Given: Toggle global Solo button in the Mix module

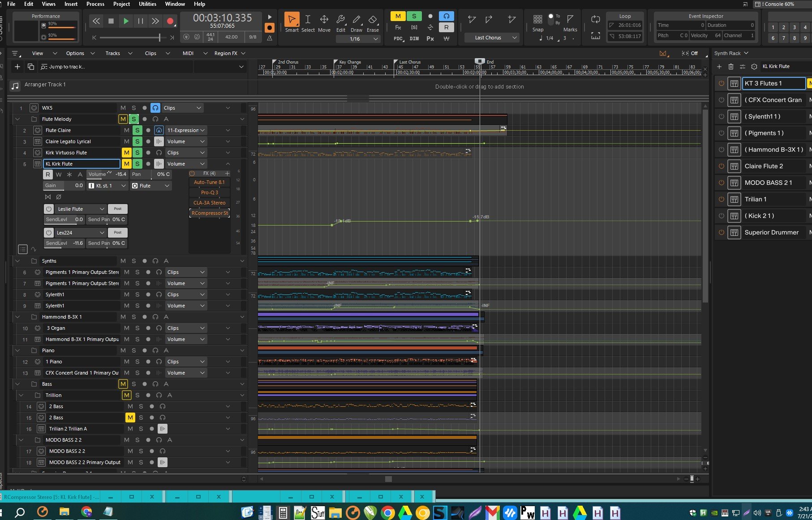Looking at the screenshot, I should (414, 16).
